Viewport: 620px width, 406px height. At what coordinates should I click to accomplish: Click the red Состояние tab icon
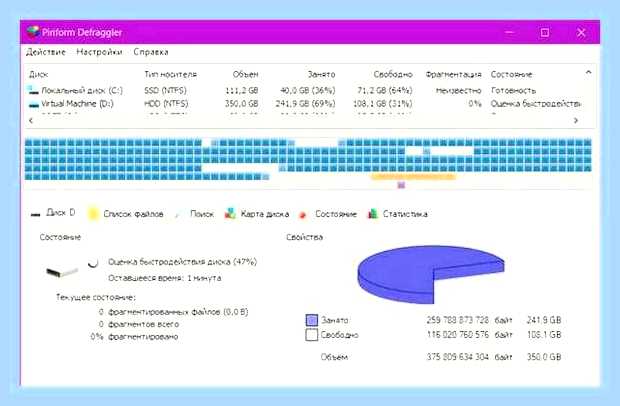click(303, 215)
